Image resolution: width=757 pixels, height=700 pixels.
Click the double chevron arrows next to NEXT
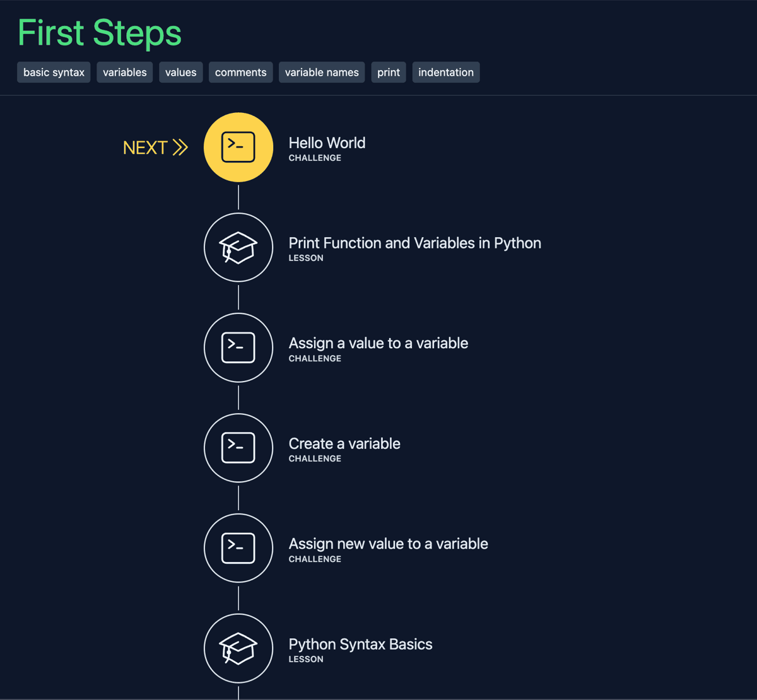click(x=180, y=147)
